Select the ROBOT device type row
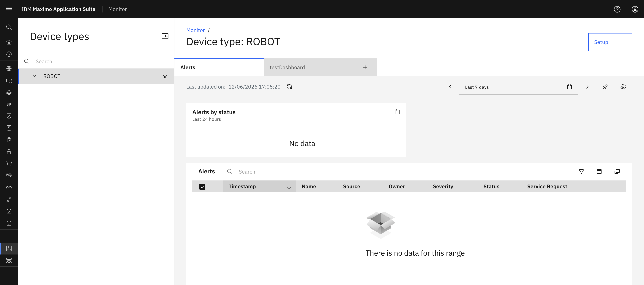This screenshot has height=285, width=644. tap(96, 76)
